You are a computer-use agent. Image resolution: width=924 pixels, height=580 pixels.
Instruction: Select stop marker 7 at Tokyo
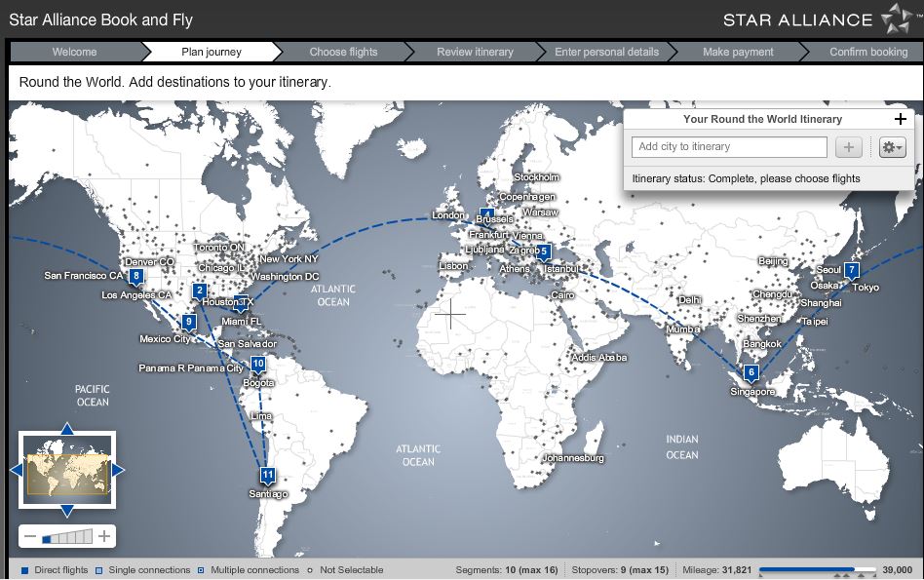852,271
